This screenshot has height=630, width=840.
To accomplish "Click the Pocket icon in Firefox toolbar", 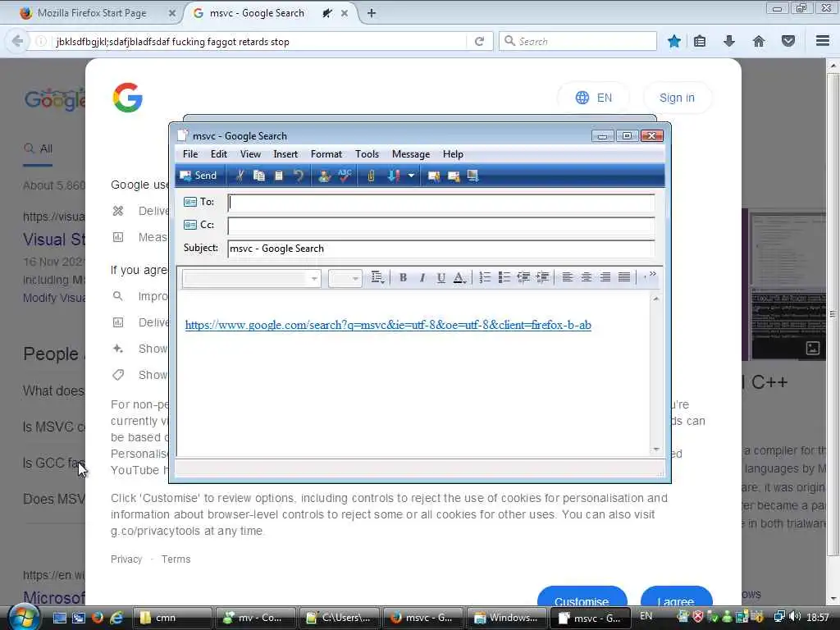I will [x=788, y=41].
